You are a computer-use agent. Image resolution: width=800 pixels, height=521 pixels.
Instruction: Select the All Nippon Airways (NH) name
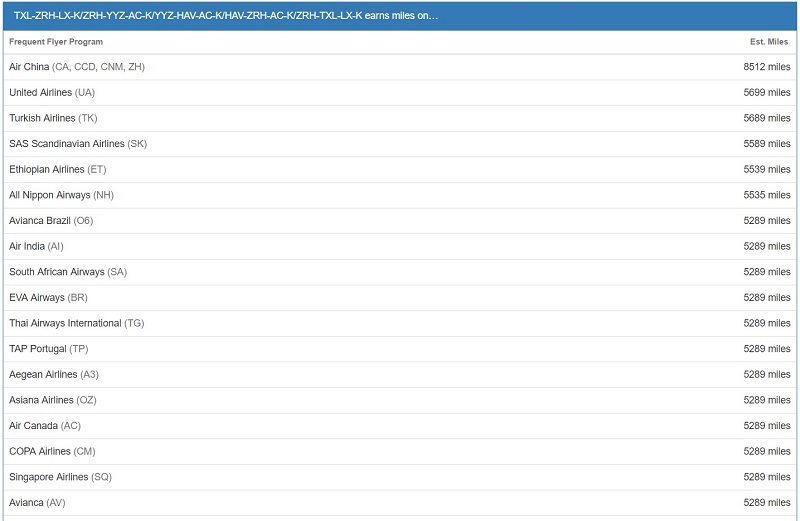(62, 195)
